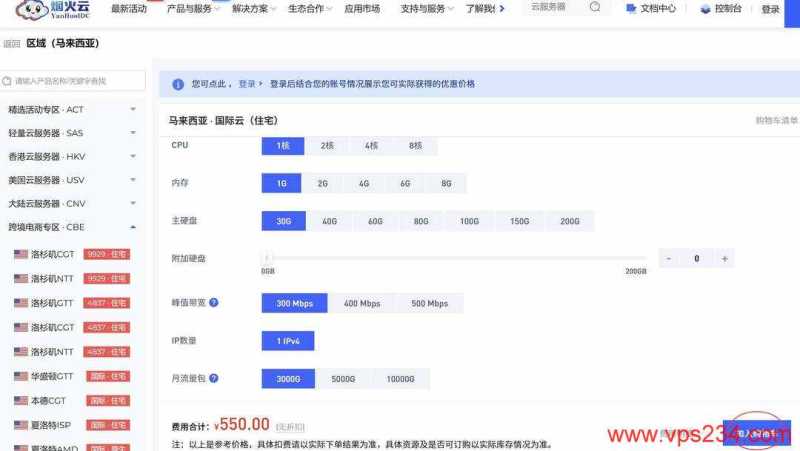
Task: Select 1G memory option
Action: pos(281,183)
